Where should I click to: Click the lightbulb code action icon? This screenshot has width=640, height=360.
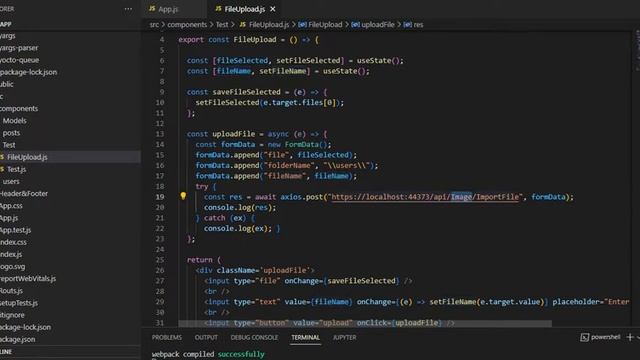(x=183, y=196)
